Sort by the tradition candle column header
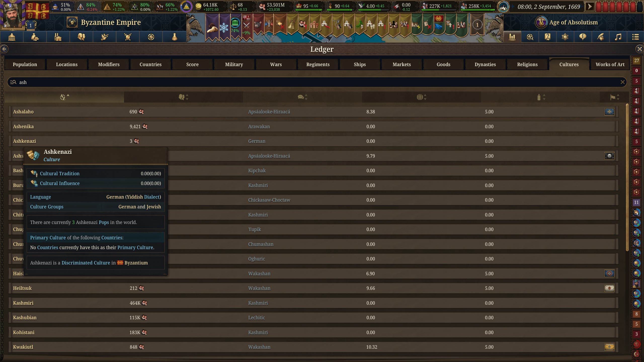This screenshot has height=362, width=644. (540, 97)
